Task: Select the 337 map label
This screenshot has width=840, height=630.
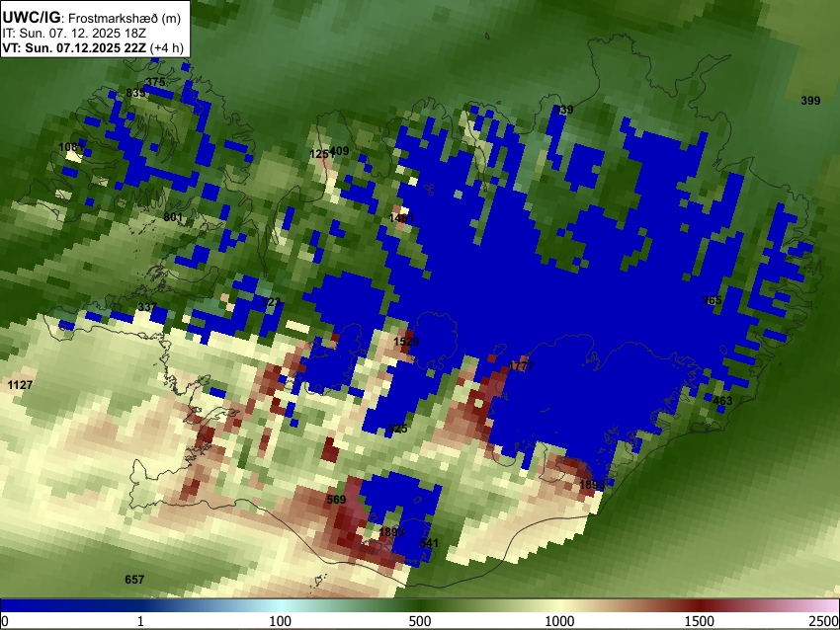Action: [x=147, y=307]
